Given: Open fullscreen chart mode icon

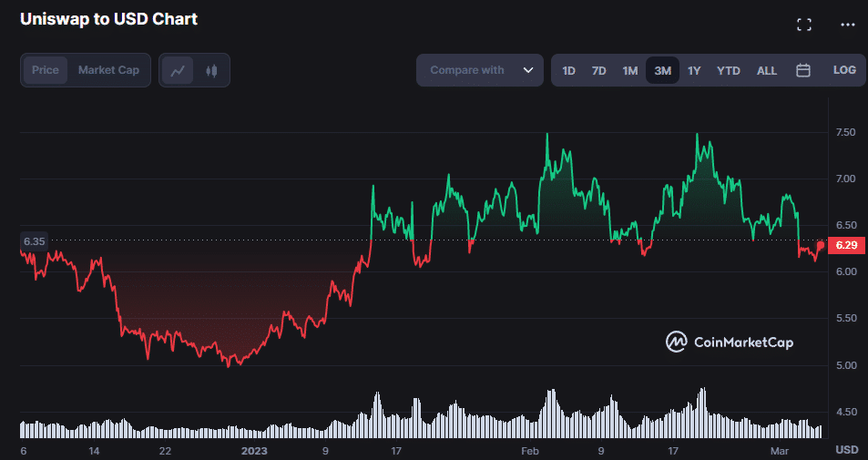Looking at the screenshot, I should coord(803,25).
